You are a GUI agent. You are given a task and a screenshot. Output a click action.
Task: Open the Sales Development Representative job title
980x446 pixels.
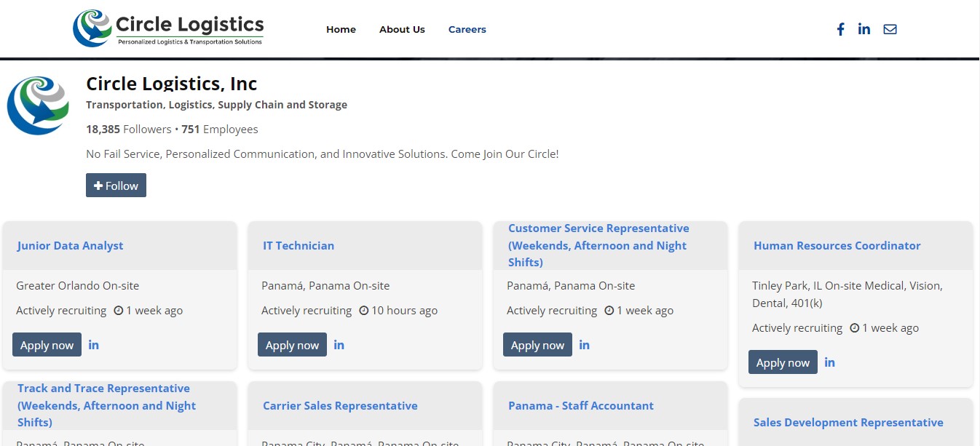848,423
